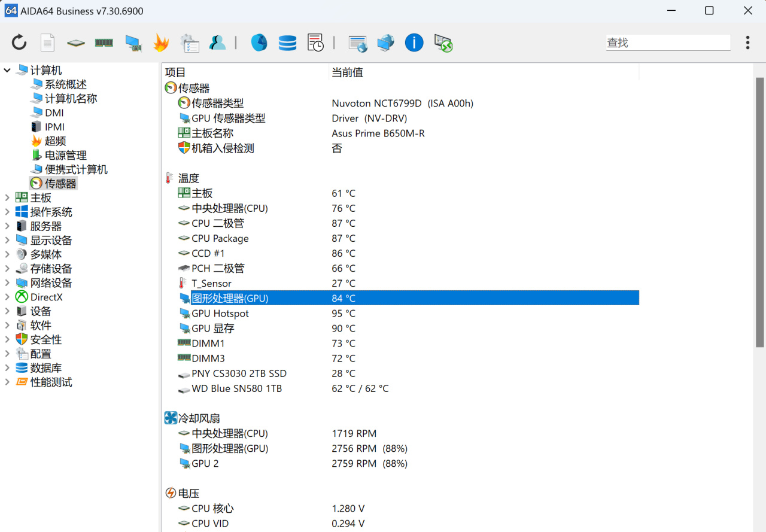The width and height of the screenshot is (766, 532).
Task: Select 中央处理器(CPU) 76 °C temperature row
Action: (401, 208)
